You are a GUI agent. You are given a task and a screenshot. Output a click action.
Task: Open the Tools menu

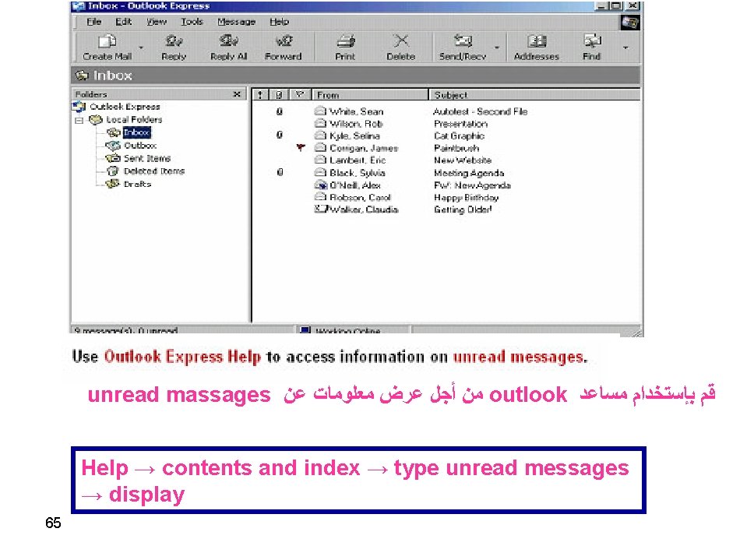tap(192, 22)
